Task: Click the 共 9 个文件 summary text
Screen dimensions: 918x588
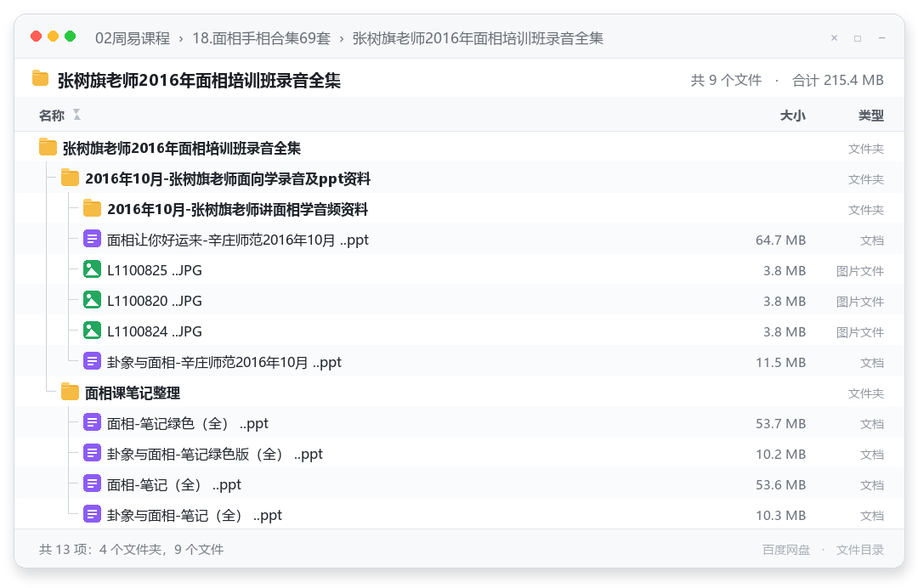Action: pyautogui.click(x=726, y=80)
